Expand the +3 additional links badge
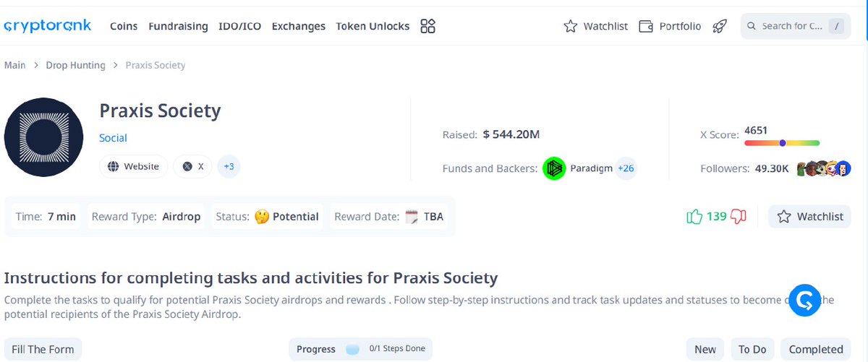The image size is (868, 362). 229,166
